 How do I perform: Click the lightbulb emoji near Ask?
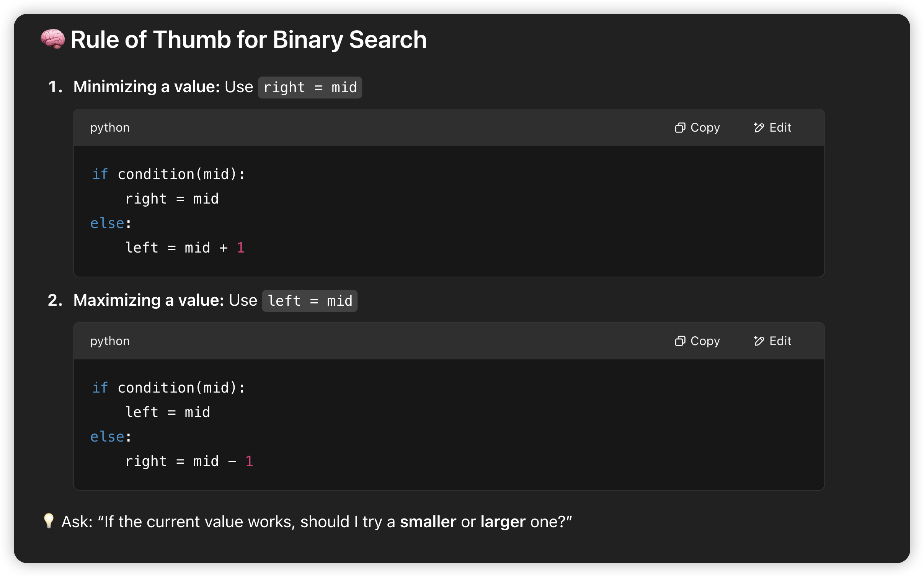coord(49,521)
